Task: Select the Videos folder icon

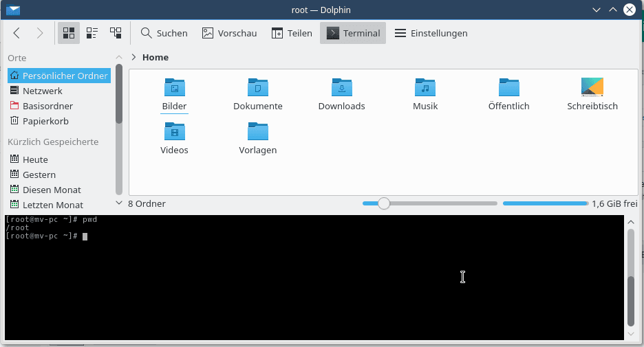Action: pos(175,131)
